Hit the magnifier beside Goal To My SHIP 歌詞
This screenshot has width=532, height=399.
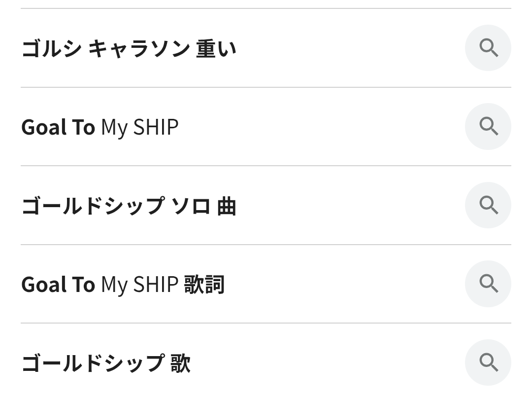(x=488, y=284)
